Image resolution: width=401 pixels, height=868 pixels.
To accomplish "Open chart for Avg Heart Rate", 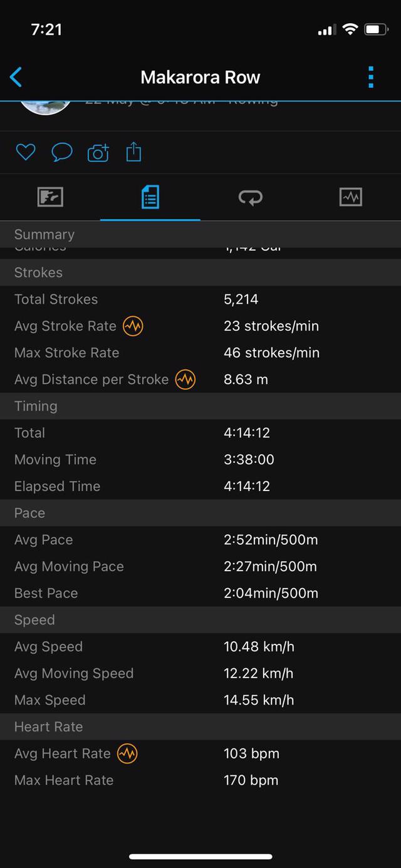I will [x=127, y=753].
